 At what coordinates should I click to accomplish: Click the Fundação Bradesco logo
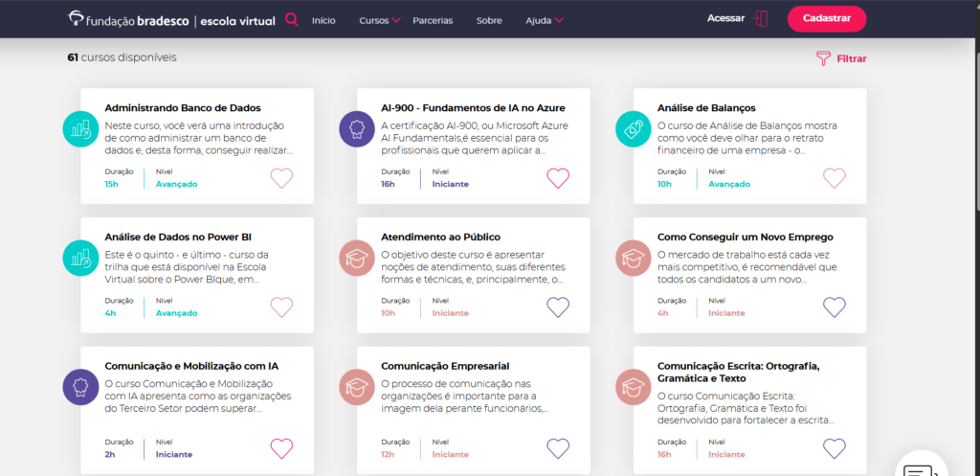[x=171, y=19]
